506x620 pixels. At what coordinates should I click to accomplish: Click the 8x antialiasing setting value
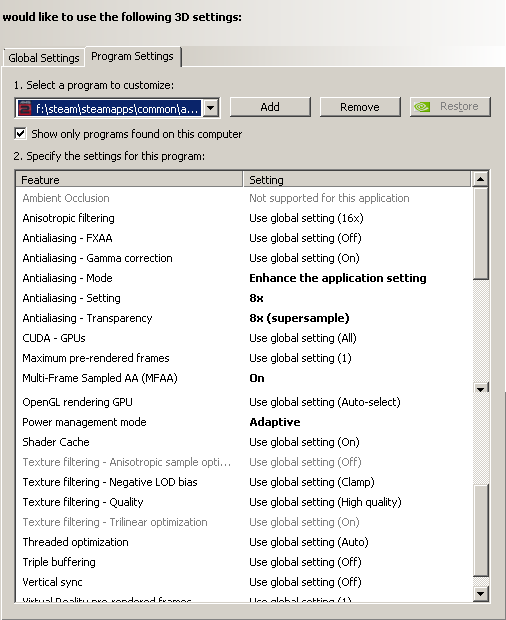(x=256, y=298)
